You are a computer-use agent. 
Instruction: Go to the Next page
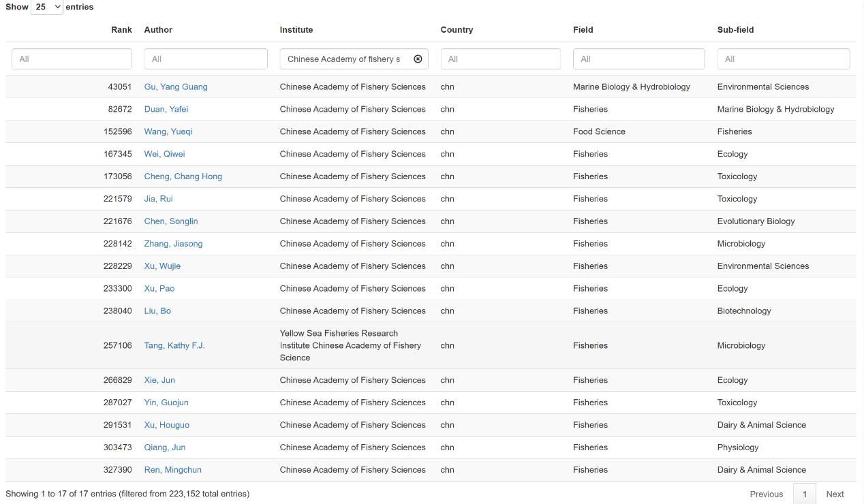835,494
